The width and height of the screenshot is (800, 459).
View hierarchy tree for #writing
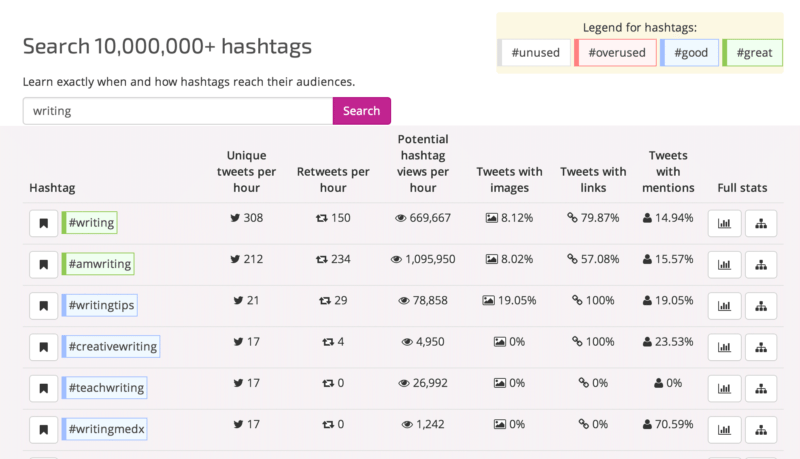[x=760, y=223]
